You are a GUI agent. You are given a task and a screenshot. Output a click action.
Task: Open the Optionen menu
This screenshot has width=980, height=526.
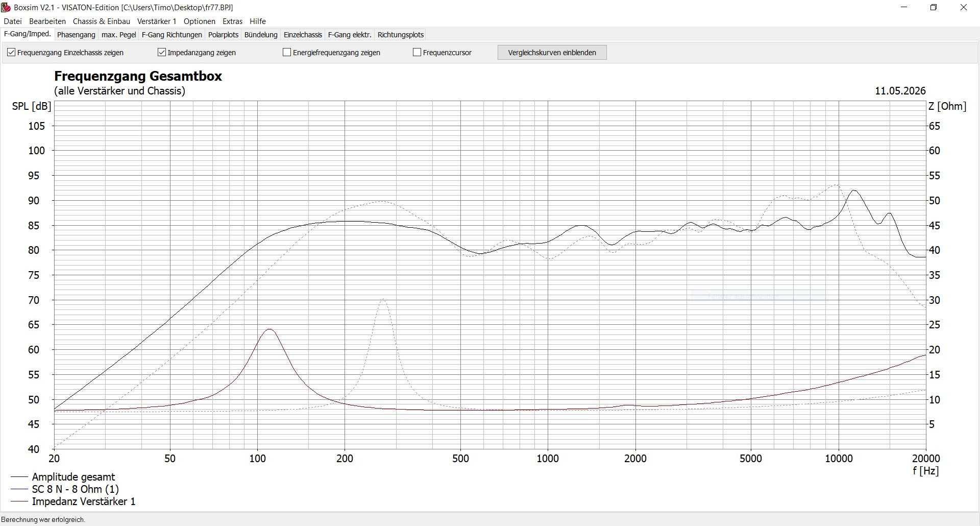tap(200, 21)
